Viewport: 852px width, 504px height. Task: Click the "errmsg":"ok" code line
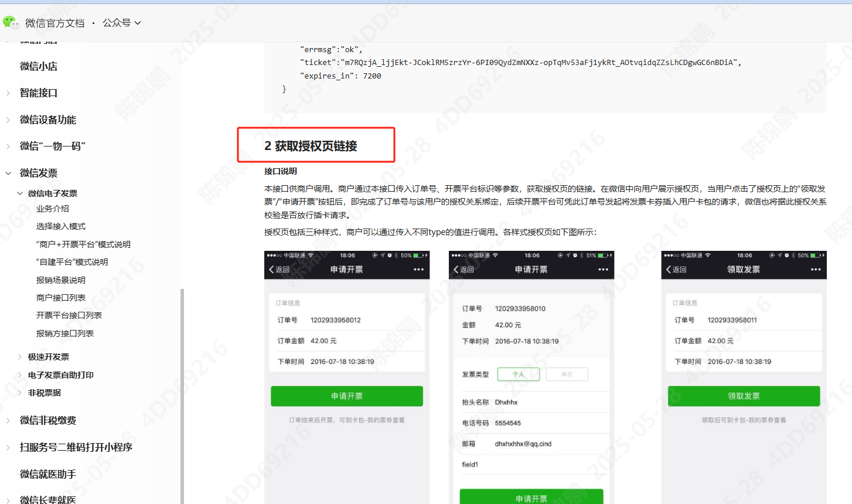331,49
